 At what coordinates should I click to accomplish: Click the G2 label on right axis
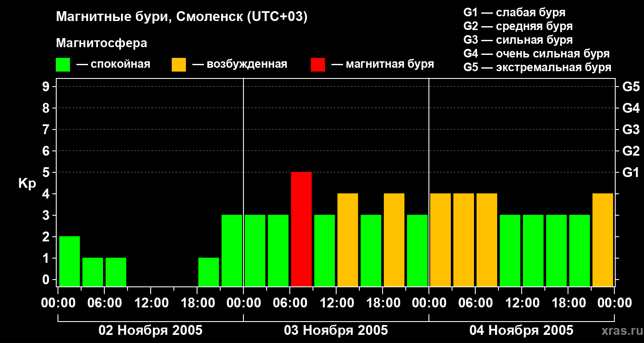pyautogui.click(x=631, y=151)
